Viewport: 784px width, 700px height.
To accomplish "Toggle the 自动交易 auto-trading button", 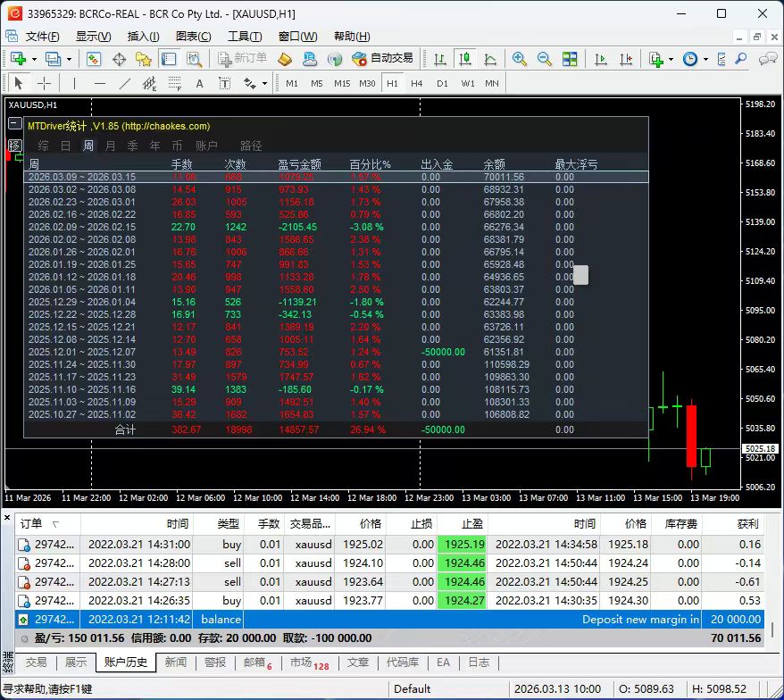I will point(382,59).
